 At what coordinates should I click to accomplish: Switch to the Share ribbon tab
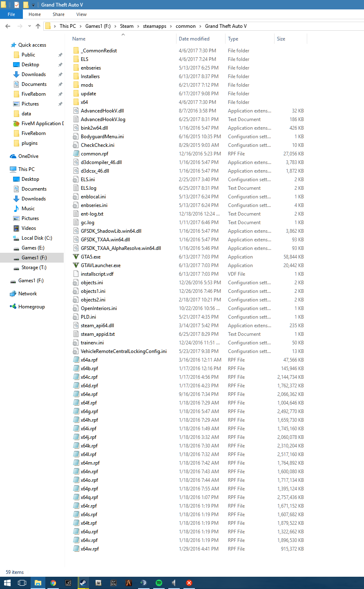click(x=58, y=14)
